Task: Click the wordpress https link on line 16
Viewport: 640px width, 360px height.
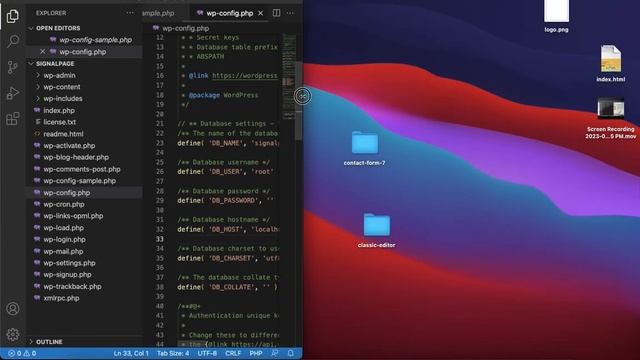Action: pos(245,76)
